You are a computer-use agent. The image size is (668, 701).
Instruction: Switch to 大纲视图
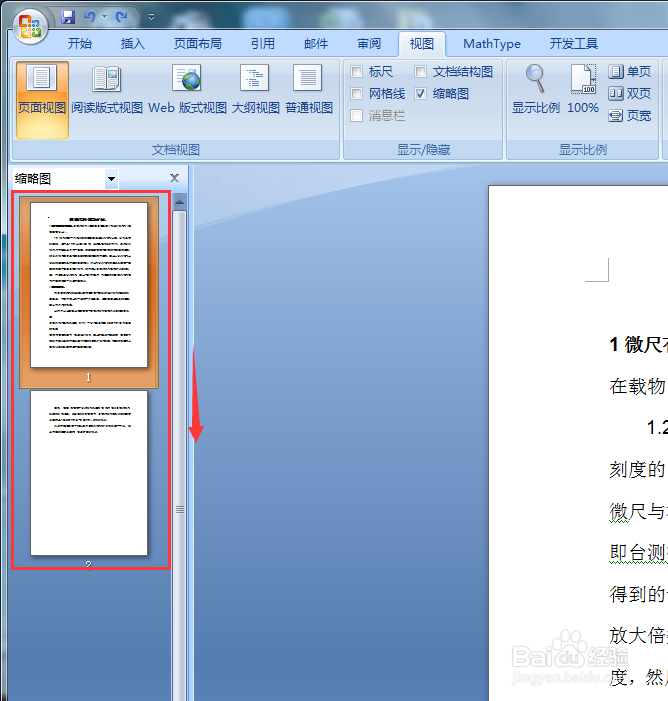point(255,91)
